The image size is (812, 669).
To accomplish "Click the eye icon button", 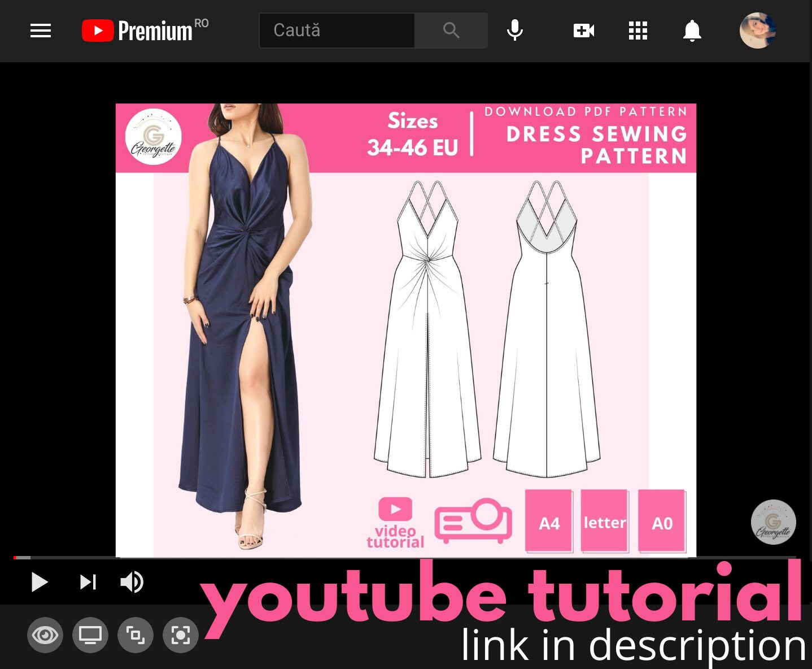I will tap(45, 636).
